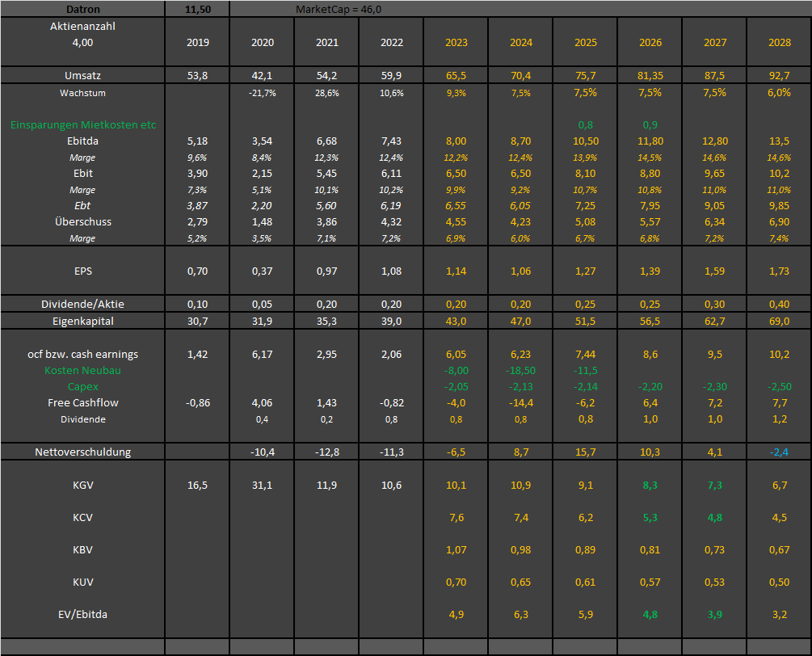
Task: Select the "Ebitda" row label below Einsparungen
Action: 83,141
